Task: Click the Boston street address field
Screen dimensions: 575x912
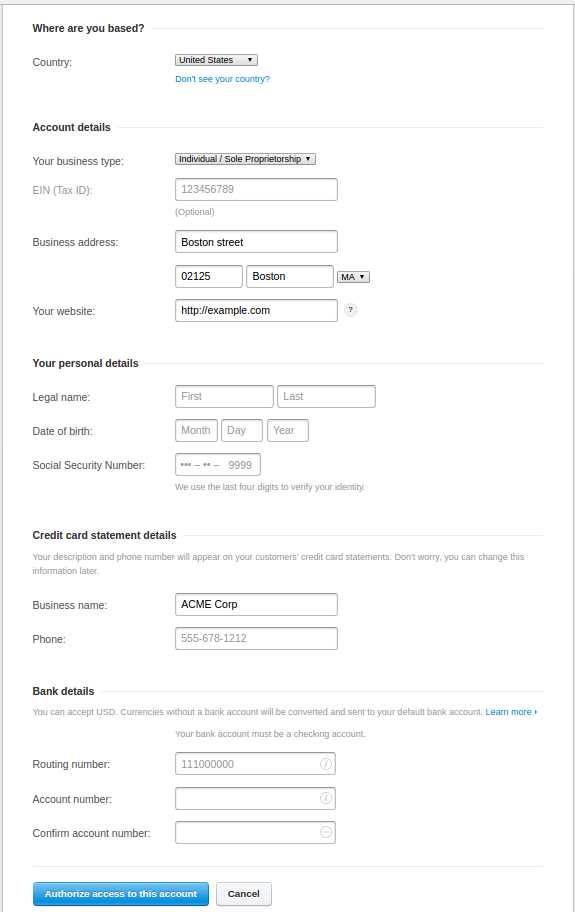Action: click(x=256, y=242)
